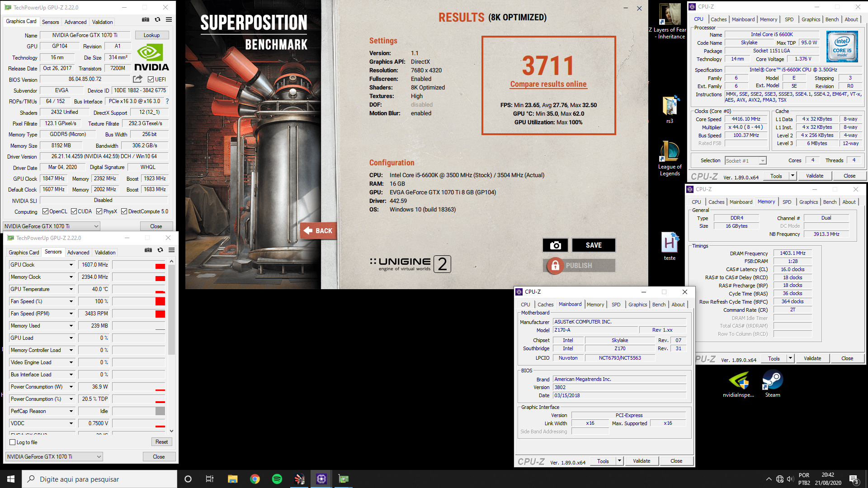Open SPD tab in CPU-Z Memory window

[787, 202]
